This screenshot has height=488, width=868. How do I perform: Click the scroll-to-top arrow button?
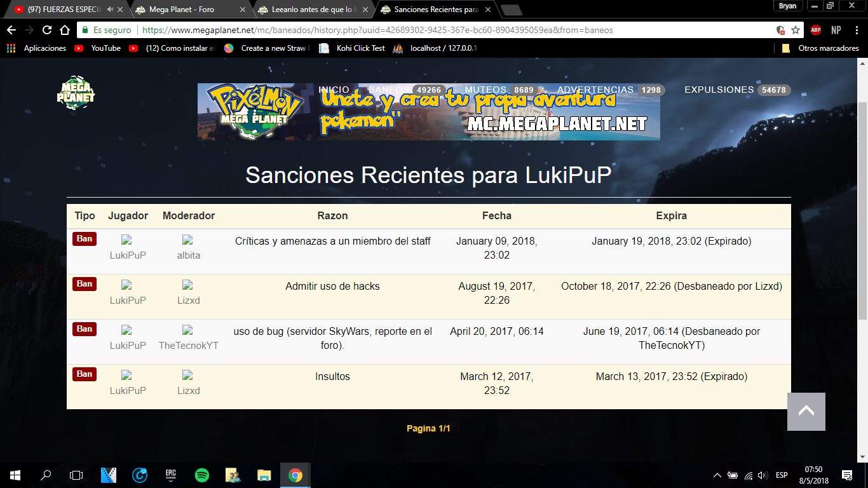click(x=806, y=411)
